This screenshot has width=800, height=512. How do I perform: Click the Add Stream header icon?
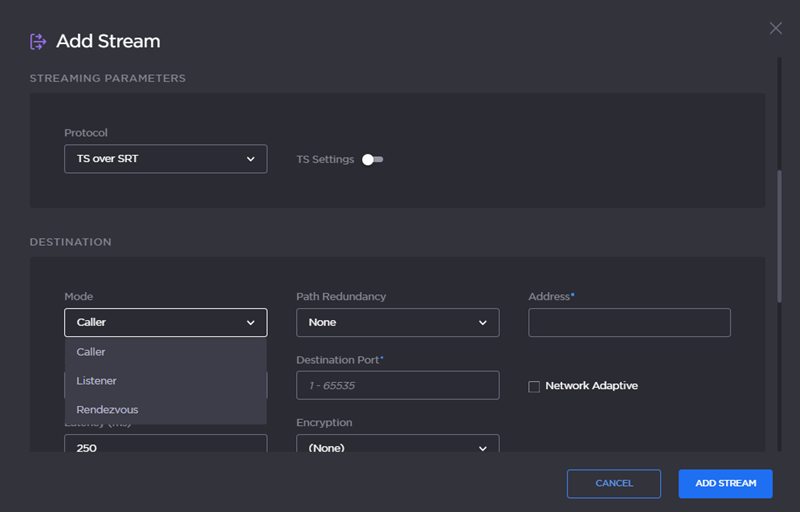[38, 41]
